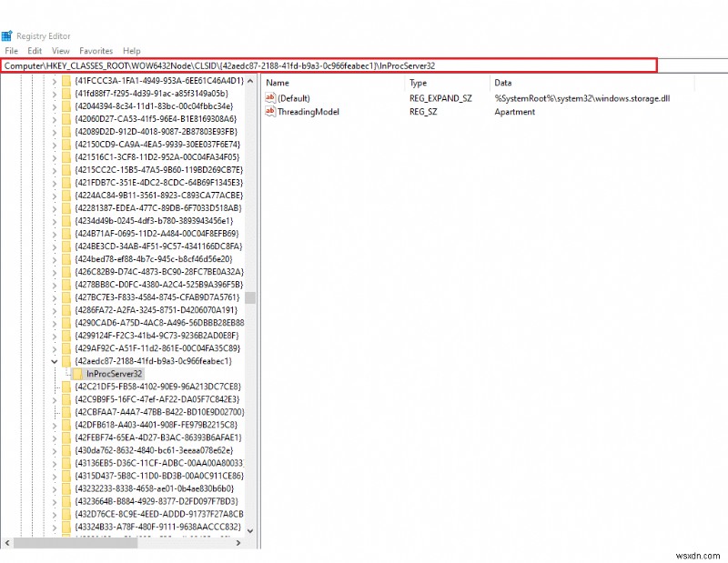The image size is (728, 563).
Task: Click the tree vertical scrollbar down arrow
Action: click(250, 530)
